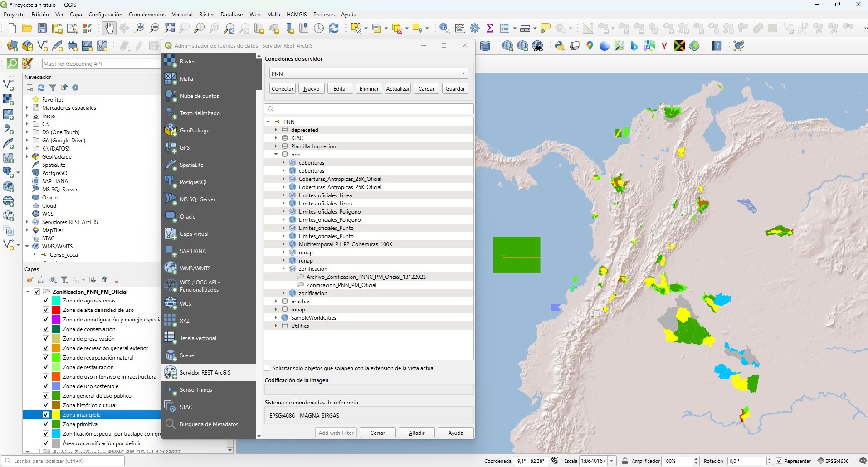
Task: Expand Servidores REST ArcGIS in Navegador
Action: pos(27,222)
